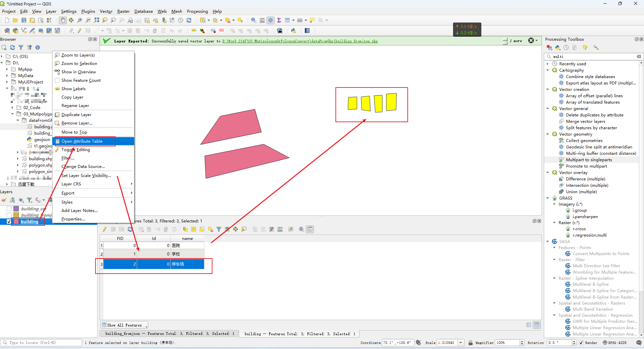
Task: Click the Processing Toolbox history clock icon
Action: point(566,47)
